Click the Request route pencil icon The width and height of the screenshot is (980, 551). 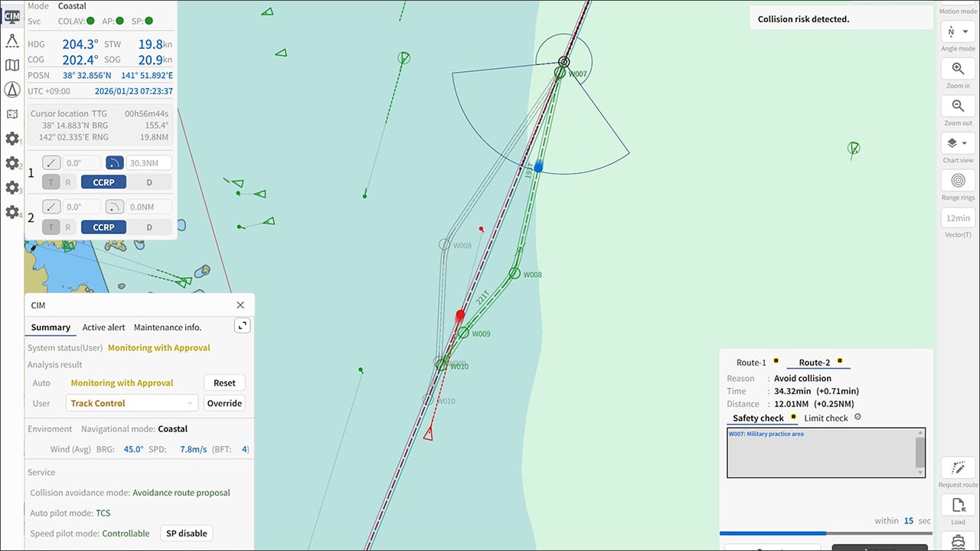coord(957,468)
